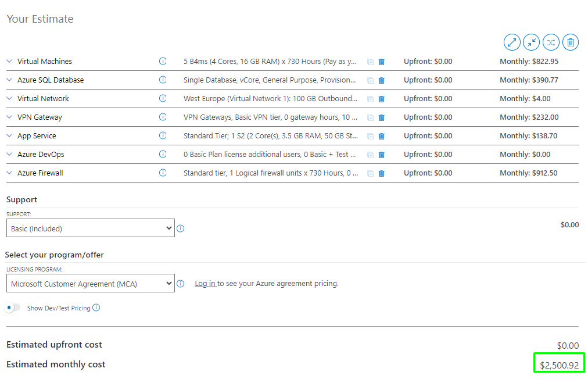Clone the Virtual Machines row
This screenshot has width=588, height=379.
click(370, 62)
